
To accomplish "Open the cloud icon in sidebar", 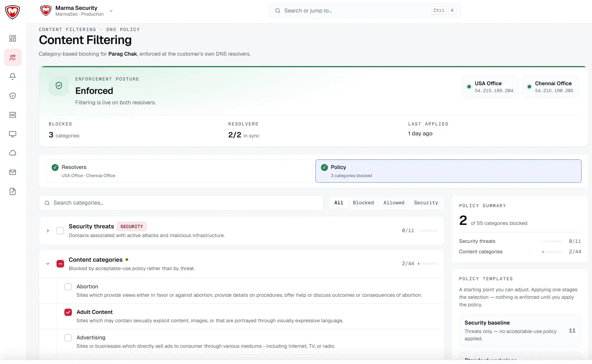I will [x=12, y=153].
